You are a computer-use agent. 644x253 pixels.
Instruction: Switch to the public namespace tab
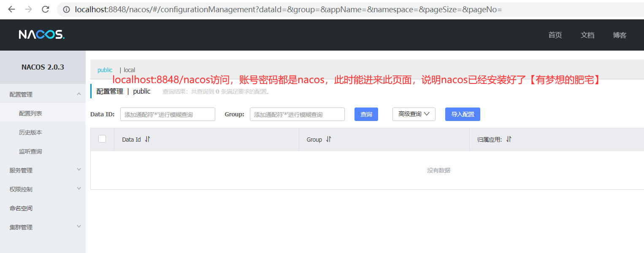[105, 70]
